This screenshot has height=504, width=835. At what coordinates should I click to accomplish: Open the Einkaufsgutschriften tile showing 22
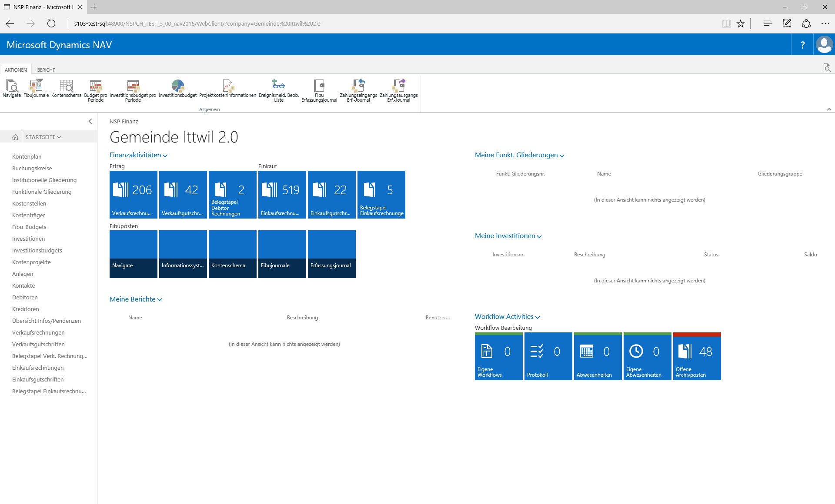click(332, 195)
